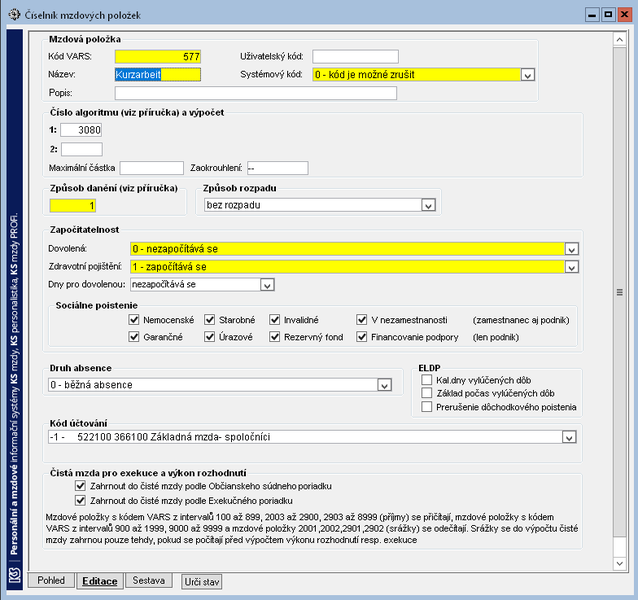
Task: Switch to the Sestava tab
Action: point(149,580)
